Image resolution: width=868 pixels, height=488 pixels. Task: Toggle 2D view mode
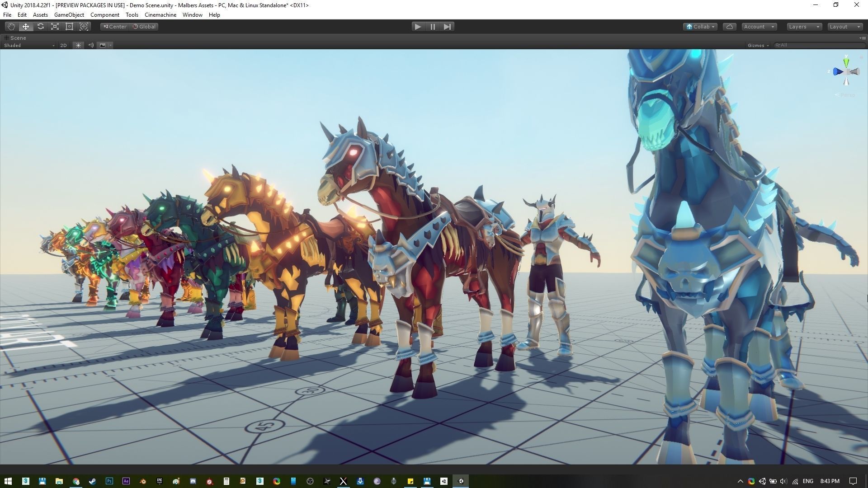point(63,45)
